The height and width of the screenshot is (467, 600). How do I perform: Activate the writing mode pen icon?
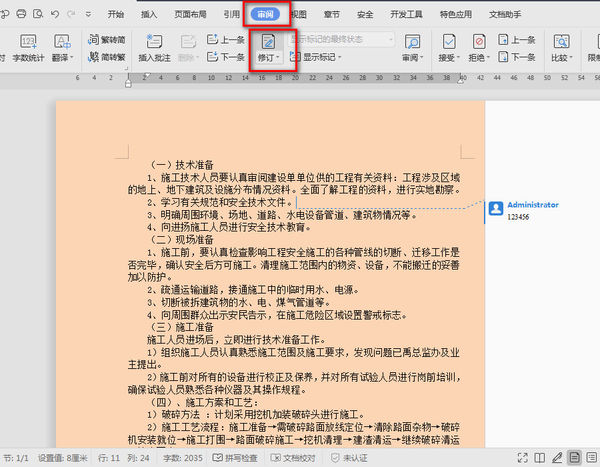pos(557,457)
